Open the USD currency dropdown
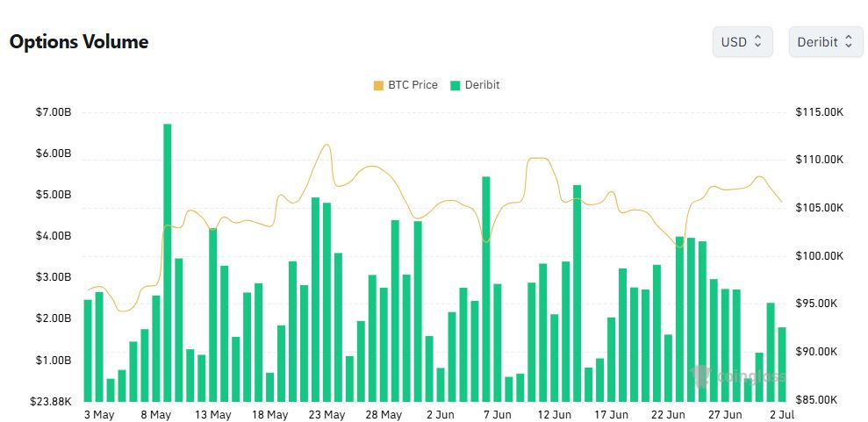868x422 pixels. point(742,41)
